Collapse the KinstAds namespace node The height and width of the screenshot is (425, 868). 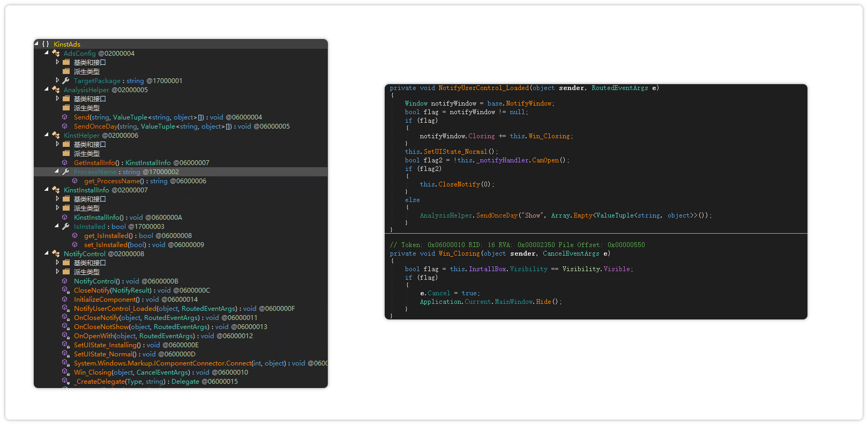coord(36,44)
